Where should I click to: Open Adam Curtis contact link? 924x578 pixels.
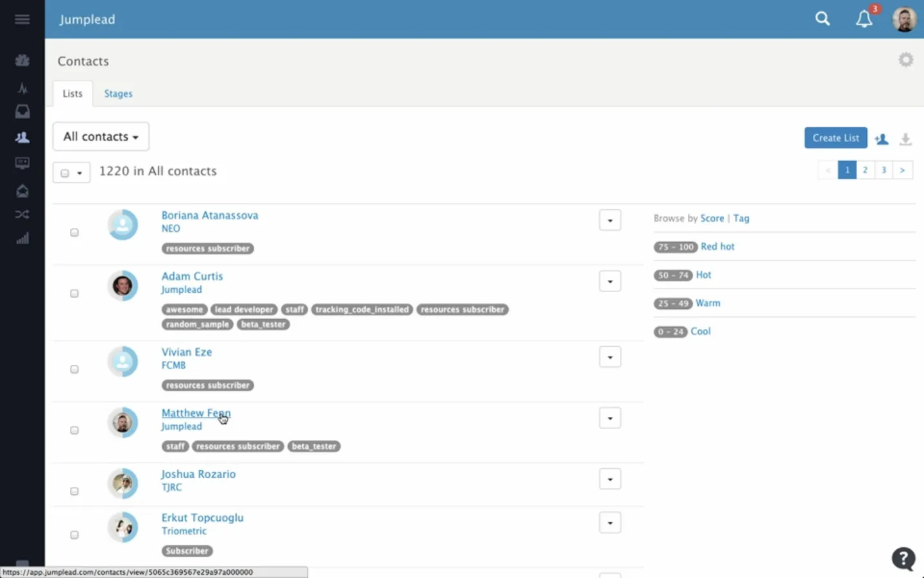pos(192,276)
